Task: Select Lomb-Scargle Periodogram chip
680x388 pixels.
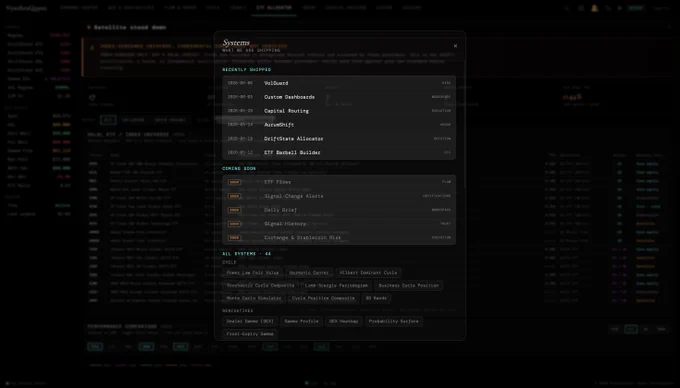Action: [336, 285]
